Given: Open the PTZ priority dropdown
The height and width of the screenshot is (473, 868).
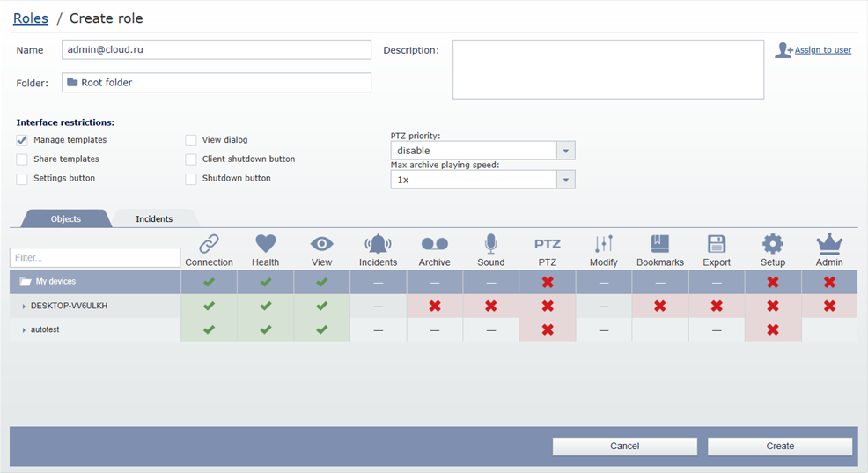Looking at the screenshot, I should (x=566, y=151).
